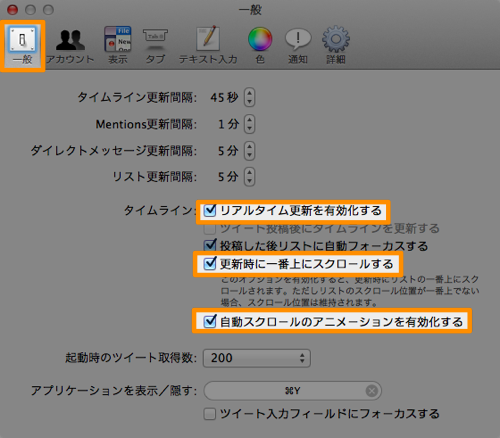Viewport: 500px width, 438px height.
Task: Click the 5 分 direct message interval value
Action: (228, 151)
